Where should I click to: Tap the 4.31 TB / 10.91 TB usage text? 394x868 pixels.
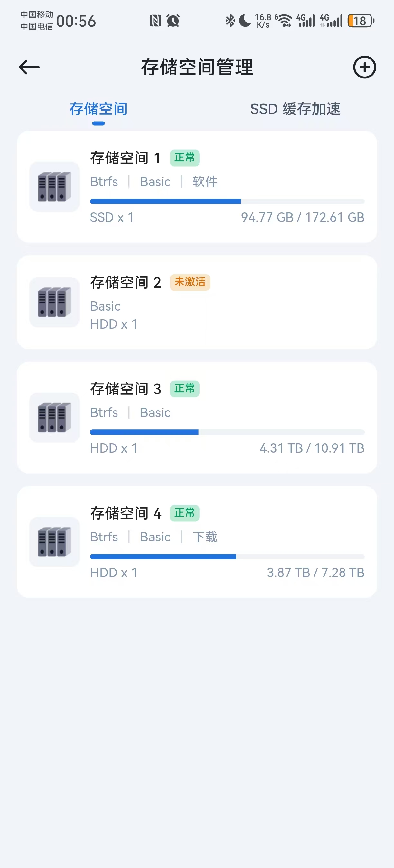point(312,448)
